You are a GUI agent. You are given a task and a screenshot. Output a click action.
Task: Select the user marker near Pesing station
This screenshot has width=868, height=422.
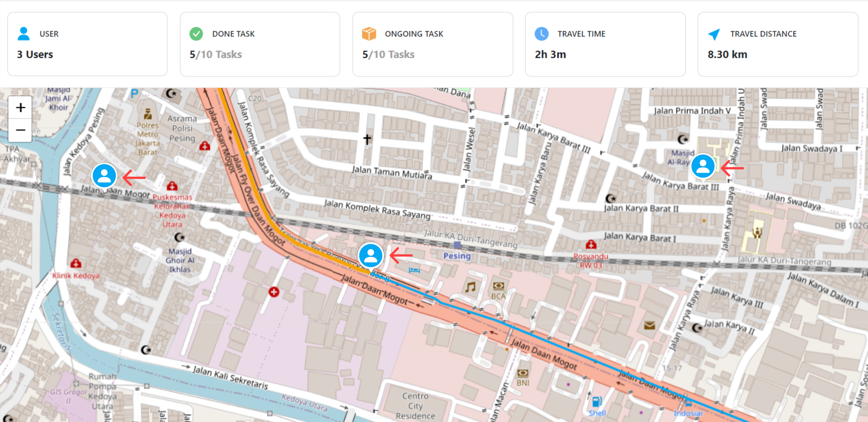coord(370,255)
